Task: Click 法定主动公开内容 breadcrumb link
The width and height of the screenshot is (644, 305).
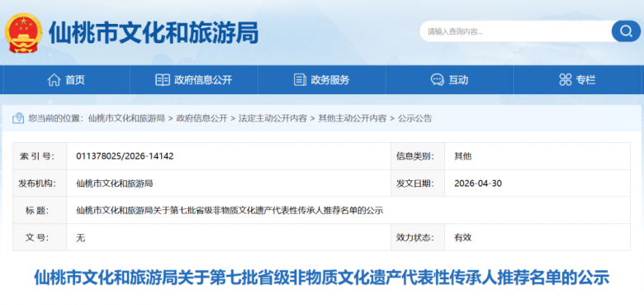Action: click(272, 118)
